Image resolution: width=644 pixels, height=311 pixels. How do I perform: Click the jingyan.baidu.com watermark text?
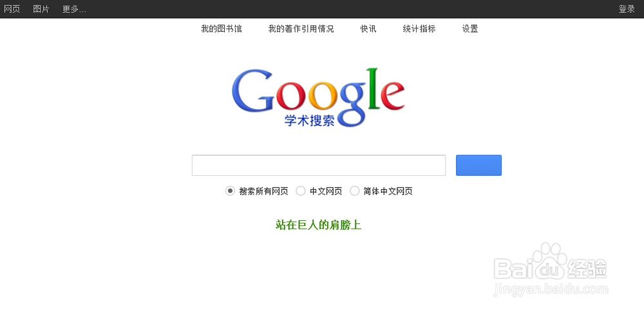pos(551,289)
